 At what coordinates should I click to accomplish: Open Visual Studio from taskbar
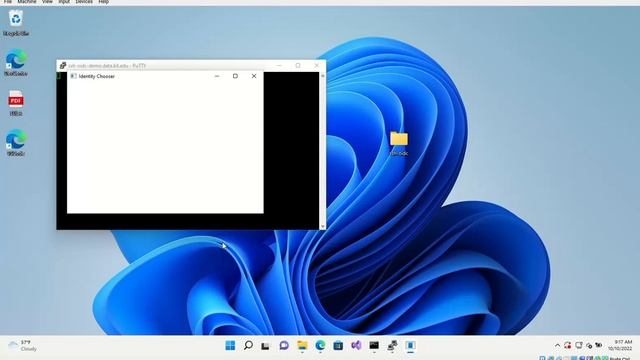[356, 346]
